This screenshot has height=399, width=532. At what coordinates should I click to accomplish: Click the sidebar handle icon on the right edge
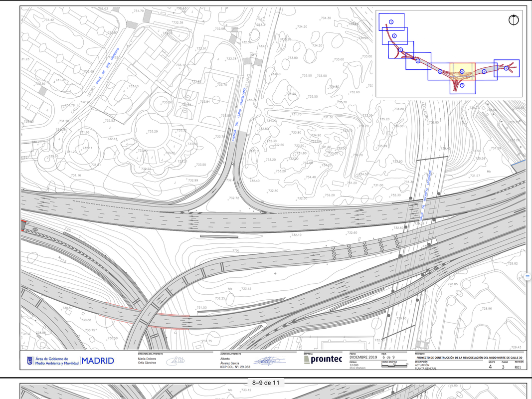[528, 277]
